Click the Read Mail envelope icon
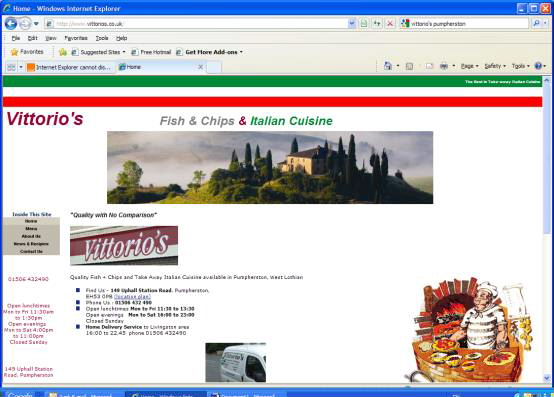The height and width of the screenshot is (397, 554). (x=429, y=66)
